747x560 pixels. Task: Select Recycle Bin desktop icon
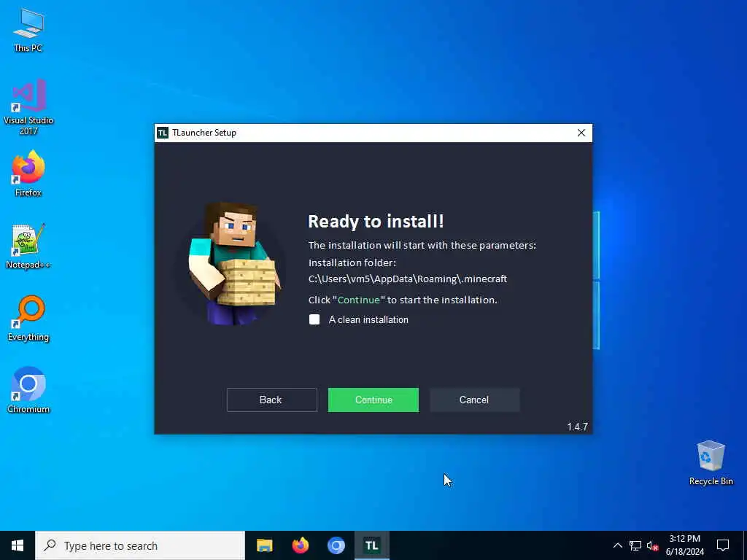point(711,463)
